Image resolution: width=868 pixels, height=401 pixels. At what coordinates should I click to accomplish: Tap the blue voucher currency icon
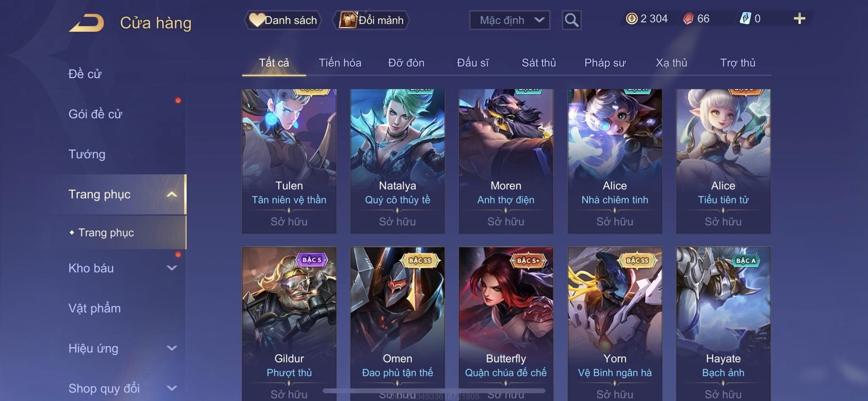[745, 19]
